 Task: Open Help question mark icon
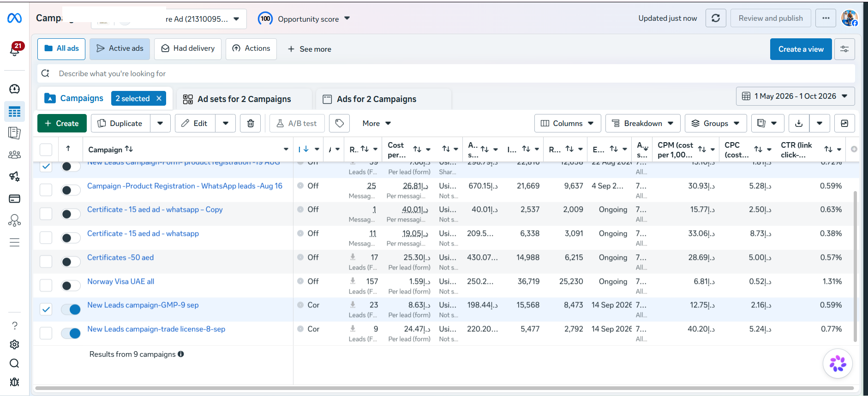15,326
